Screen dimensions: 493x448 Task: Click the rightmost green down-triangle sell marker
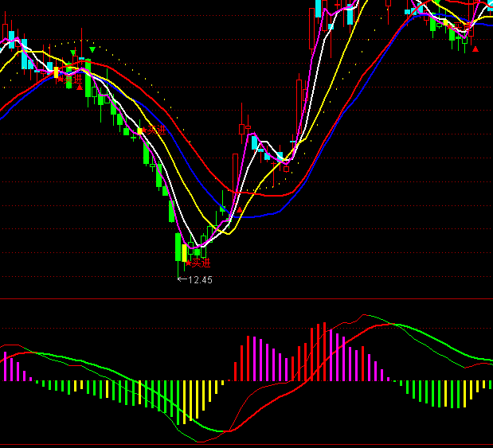[92, 51]
